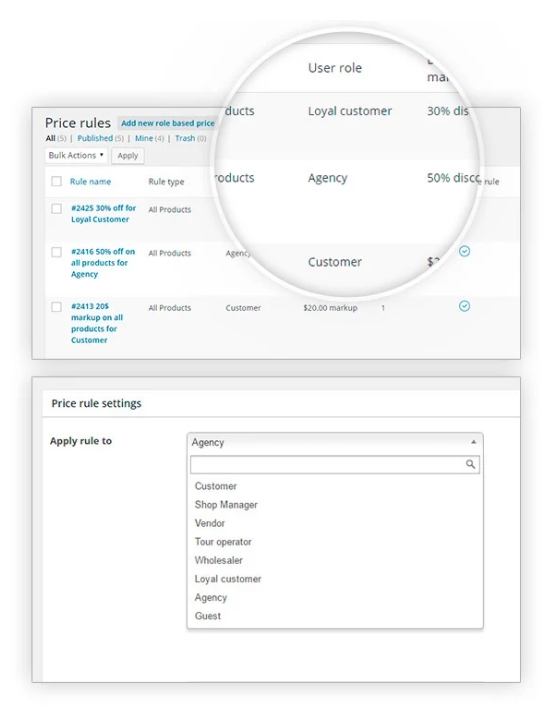Select Shop Manager in role list

[x=226, y=505]
